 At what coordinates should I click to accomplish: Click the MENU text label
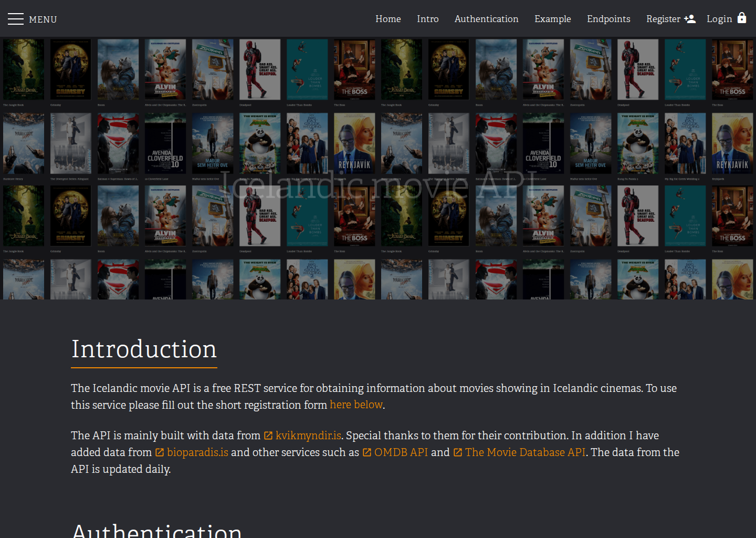[43, 19]
